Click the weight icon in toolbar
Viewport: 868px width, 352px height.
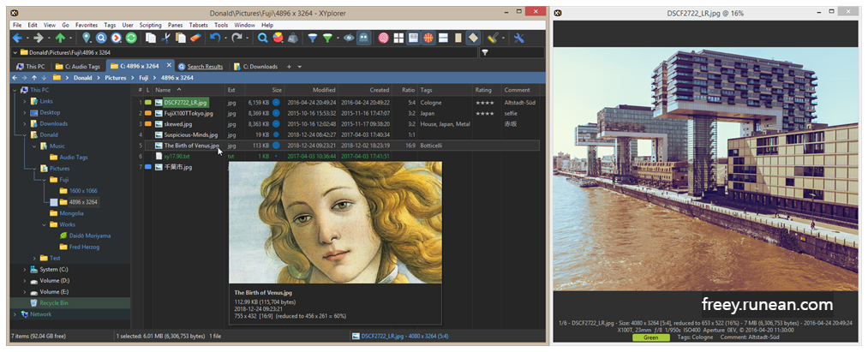(x=293, y=39)
